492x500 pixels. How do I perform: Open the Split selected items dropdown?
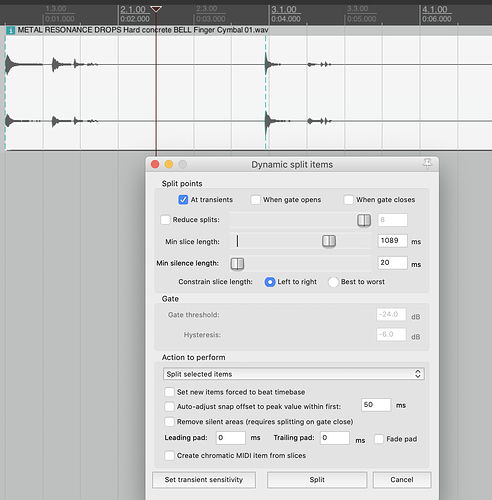tap(294, 374)
